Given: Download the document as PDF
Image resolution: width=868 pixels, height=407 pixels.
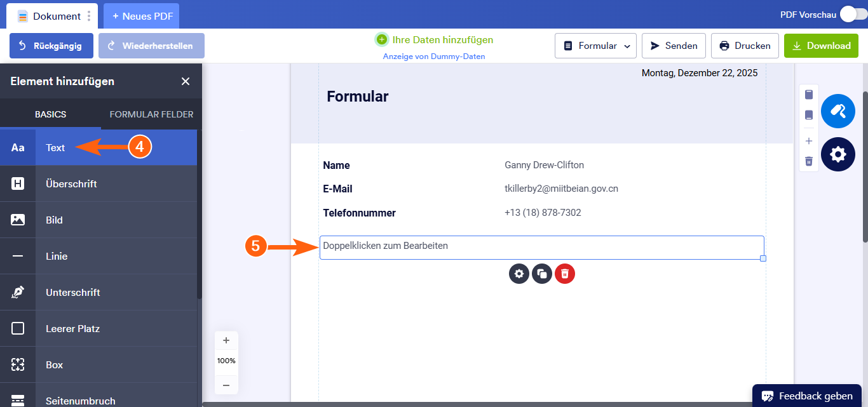Looking at the screenshot, I should 821,45.
